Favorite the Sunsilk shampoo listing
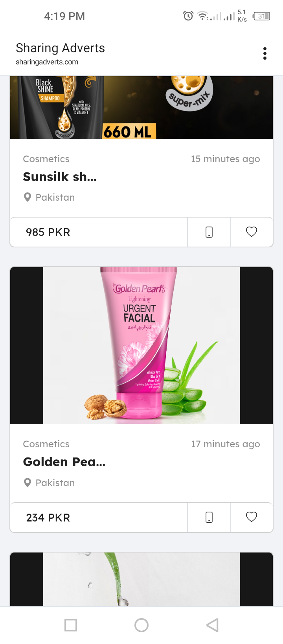The image size is (283, 644). point(252,232)
